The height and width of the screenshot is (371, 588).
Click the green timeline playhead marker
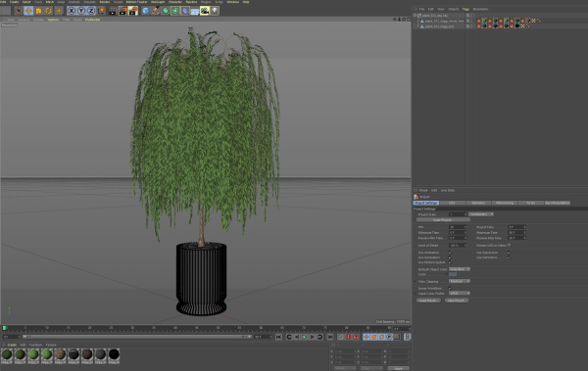5,328
